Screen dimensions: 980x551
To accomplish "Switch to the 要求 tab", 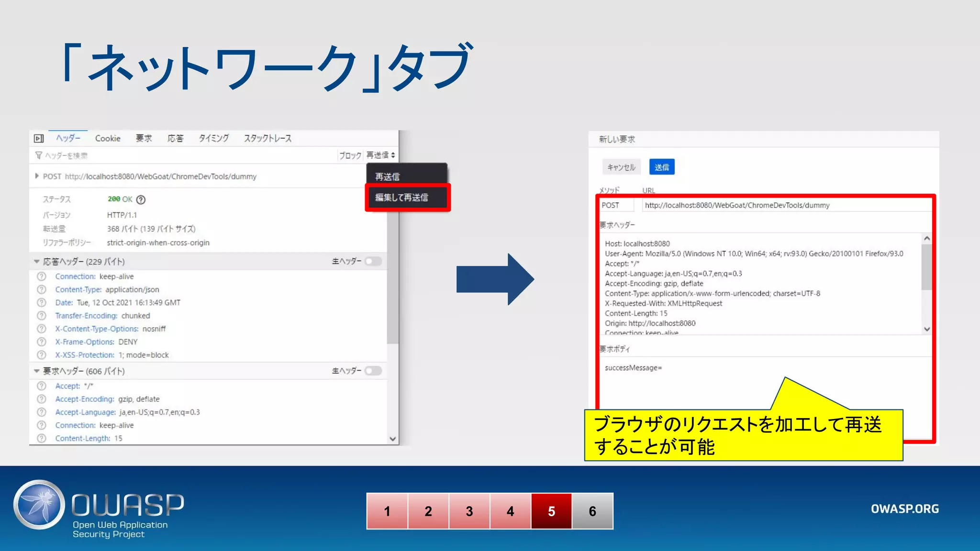I will tap(144, 138).
